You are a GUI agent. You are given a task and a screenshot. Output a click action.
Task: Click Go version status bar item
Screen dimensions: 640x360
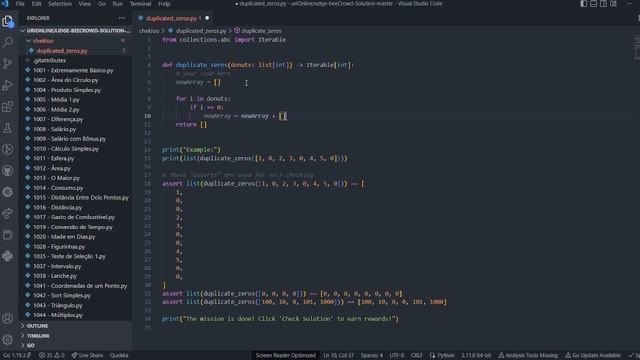tap(17, 356)
